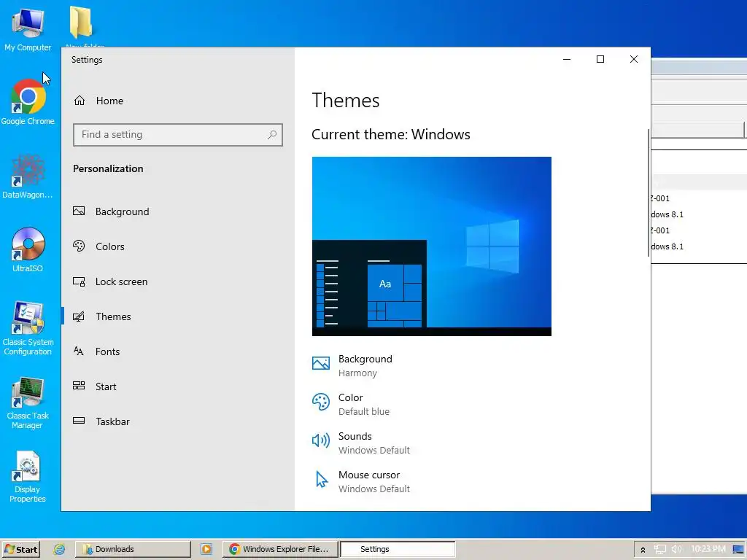Click the Settings taskbar button
This screenshot has width=747, height=560.
(x=398, y=549)
